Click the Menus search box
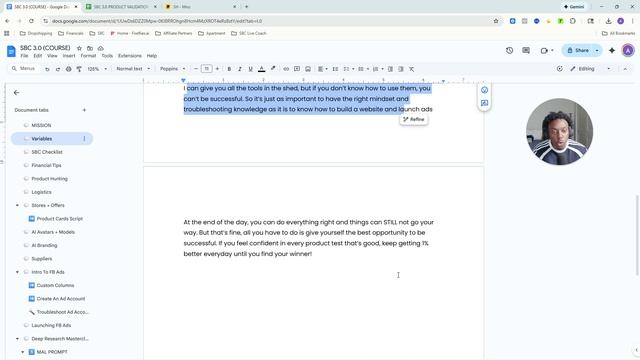The image size is (640, 360). tap(24, 69)
